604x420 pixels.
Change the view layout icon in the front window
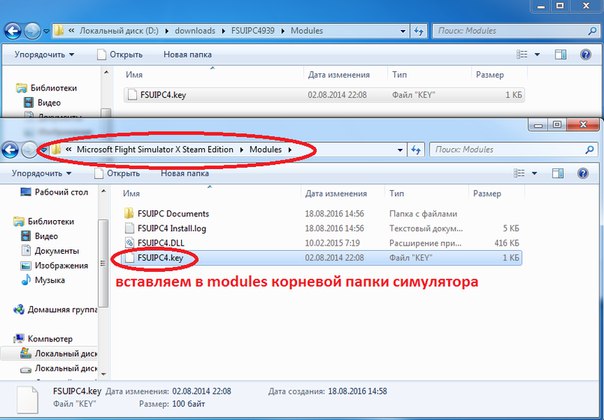click(x=519, y=173)
